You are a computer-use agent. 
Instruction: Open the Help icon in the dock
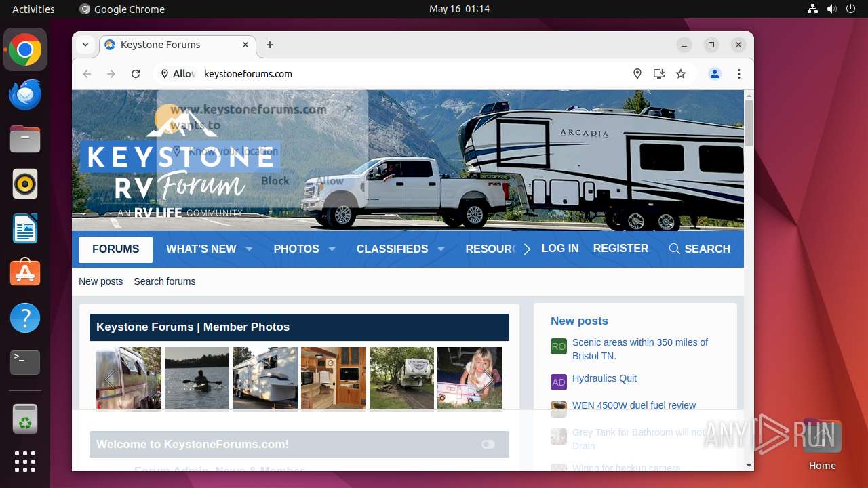click(25, 318)
